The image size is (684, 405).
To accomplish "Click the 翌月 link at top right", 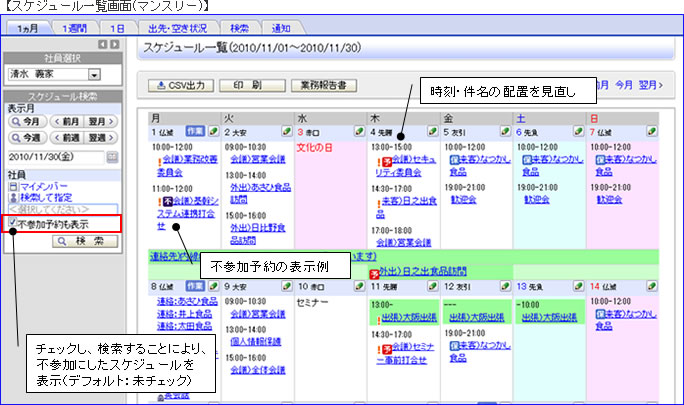I will [650, 85].
